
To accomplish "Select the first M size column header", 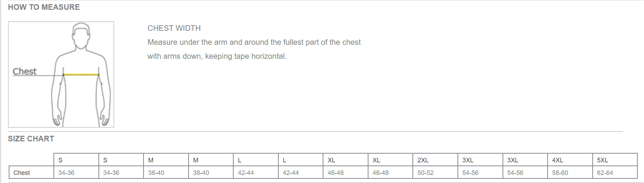I will point(151,160).
